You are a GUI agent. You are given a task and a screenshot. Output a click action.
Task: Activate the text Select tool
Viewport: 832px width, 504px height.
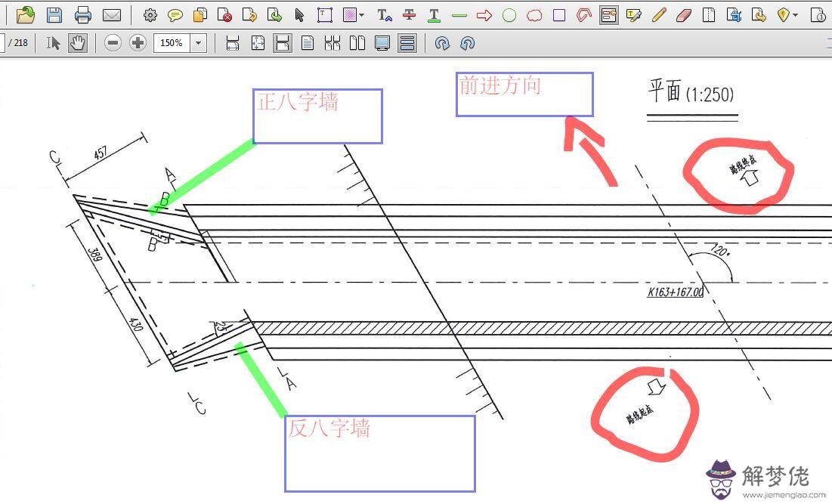click(53, 43)
